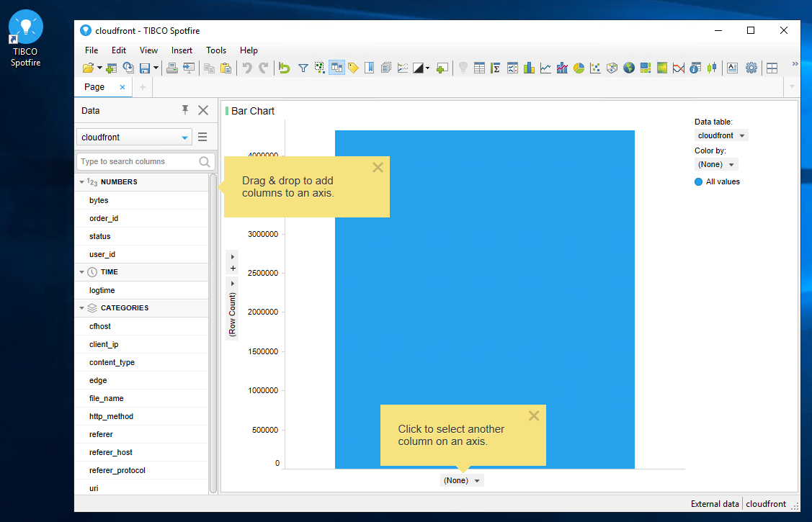812x522 pixels.
Task: Click the Save disk icon
Action: coord(145,68)
